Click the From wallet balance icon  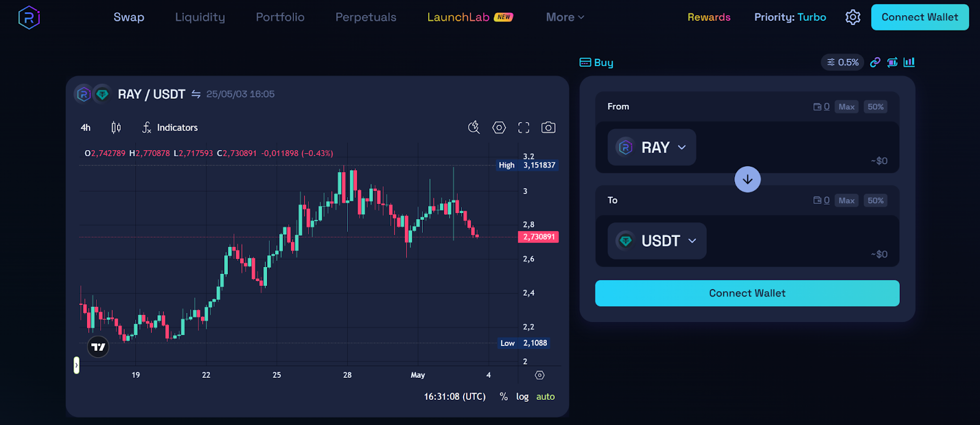pos(817,107)
